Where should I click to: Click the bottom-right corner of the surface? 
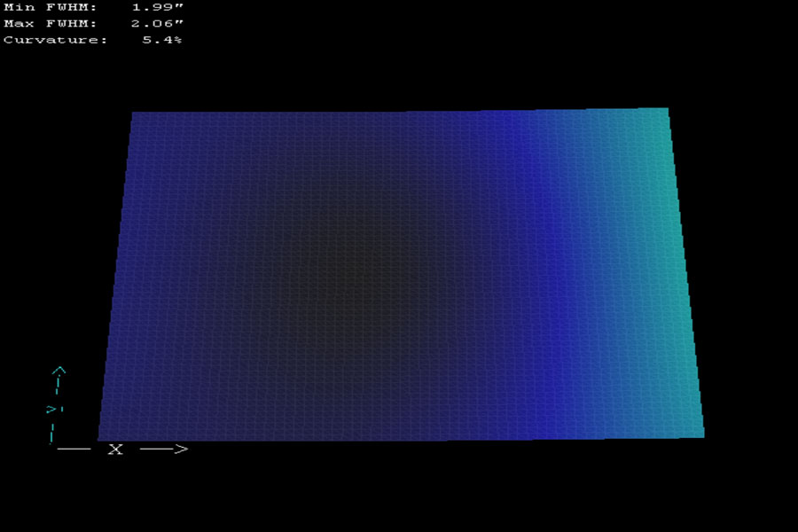pos(701,434)
